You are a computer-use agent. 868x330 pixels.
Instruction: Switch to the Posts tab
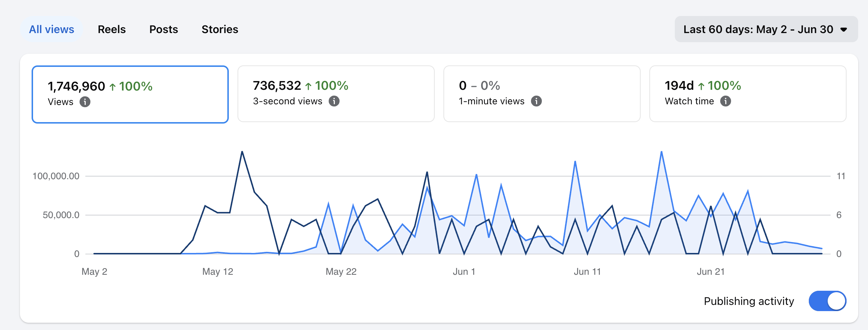point(163,29)
